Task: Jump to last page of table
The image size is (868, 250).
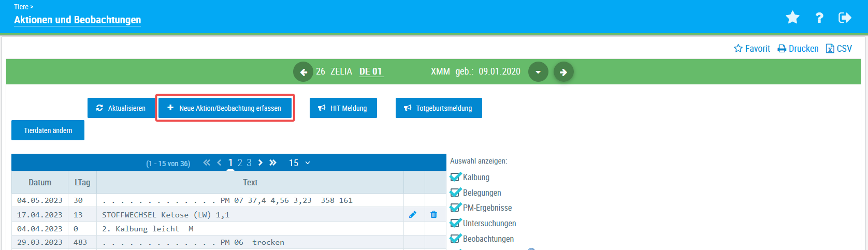Action: (x=273, y=163)
